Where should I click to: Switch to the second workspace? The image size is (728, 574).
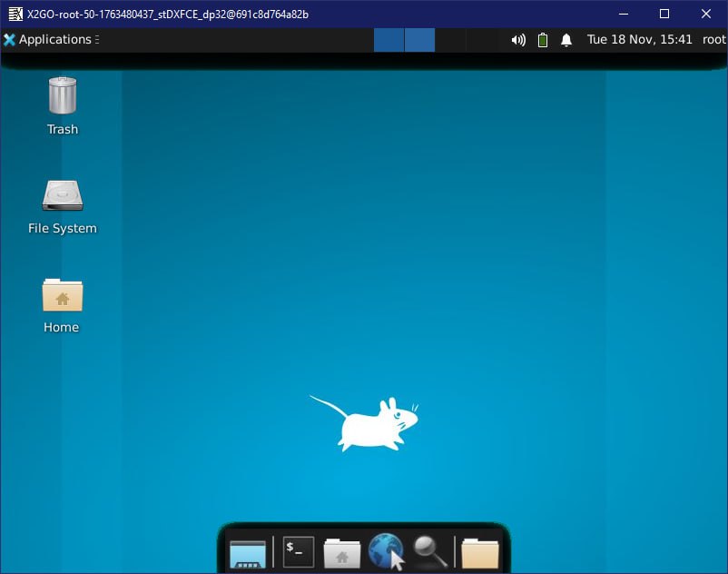pyautogui.click(x=419, y=40)
